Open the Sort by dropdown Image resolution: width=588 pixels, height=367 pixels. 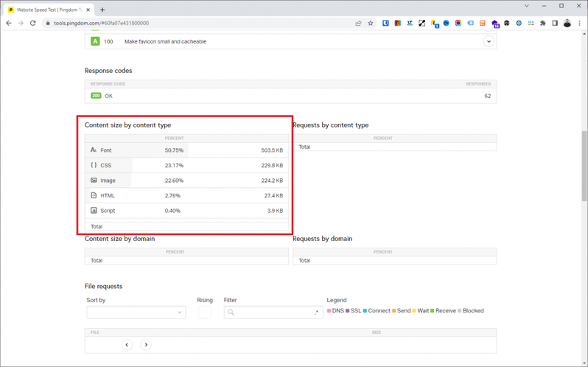click(136, 312)
